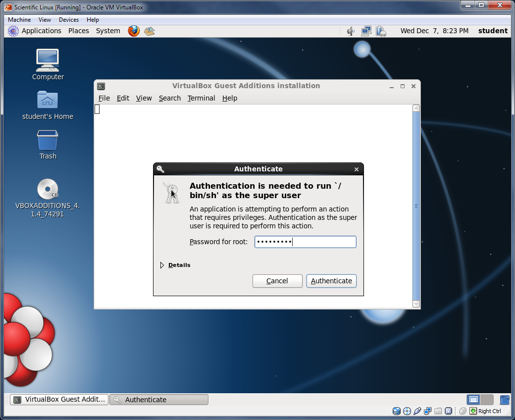Minimize the Guest Additions installation window
Image resolution: width=515 pixels, height=420 pixels.
click(x=392, y=86)
